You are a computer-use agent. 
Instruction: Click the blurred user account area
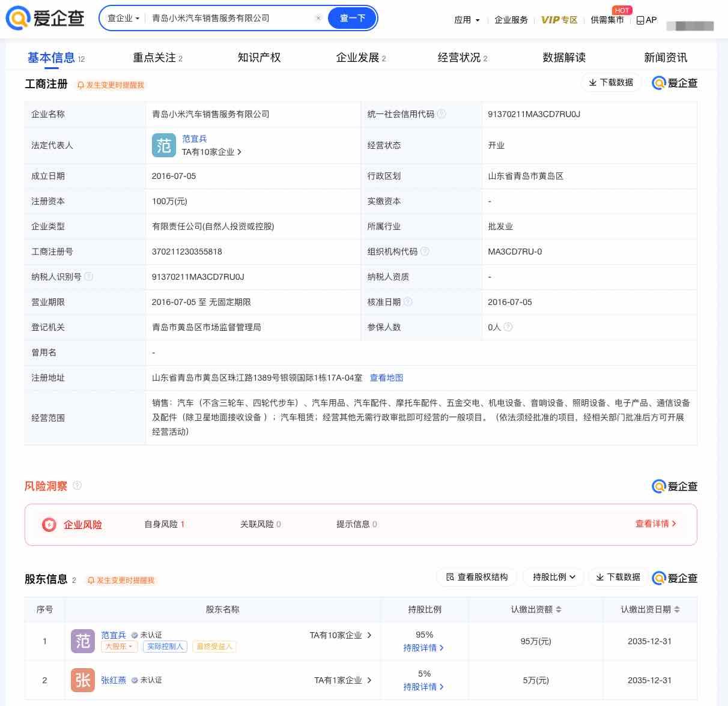click(x=690, y=26)
